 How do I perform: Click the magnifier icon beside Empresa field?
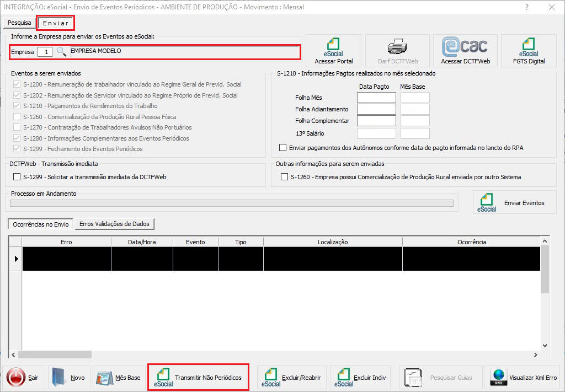[61, 52]
